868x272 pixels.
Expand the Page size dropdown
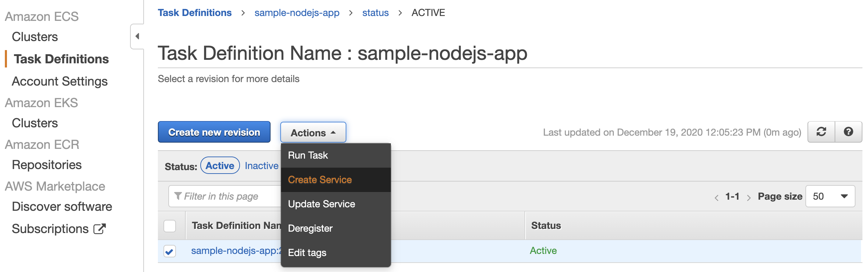click(830, 197)
